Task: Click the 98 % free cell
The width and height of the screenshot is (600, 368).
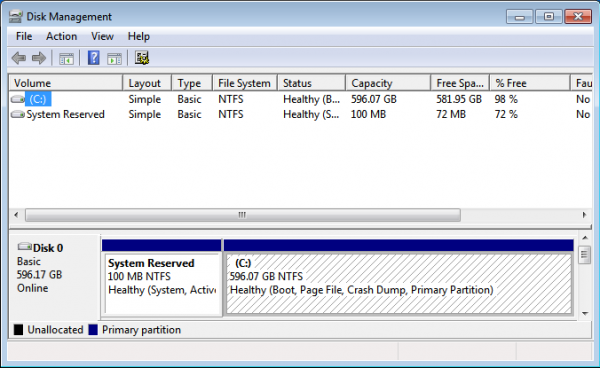Action: click(x=506, y=99)
